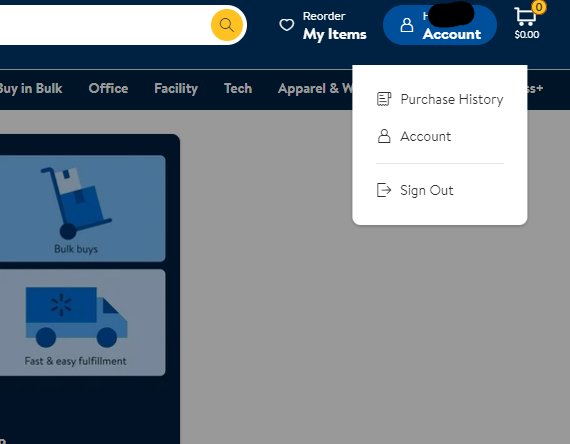Viewport: 570px width, 444px height.
Task: Click the heart icon beside Reorder
Action: [x=286, y=25]
